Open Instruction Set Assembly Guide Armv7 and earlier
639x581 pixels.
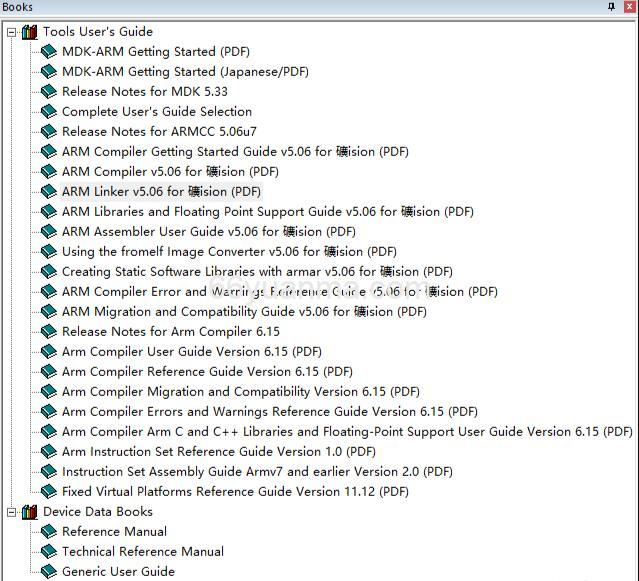click(x=257, y=471)
